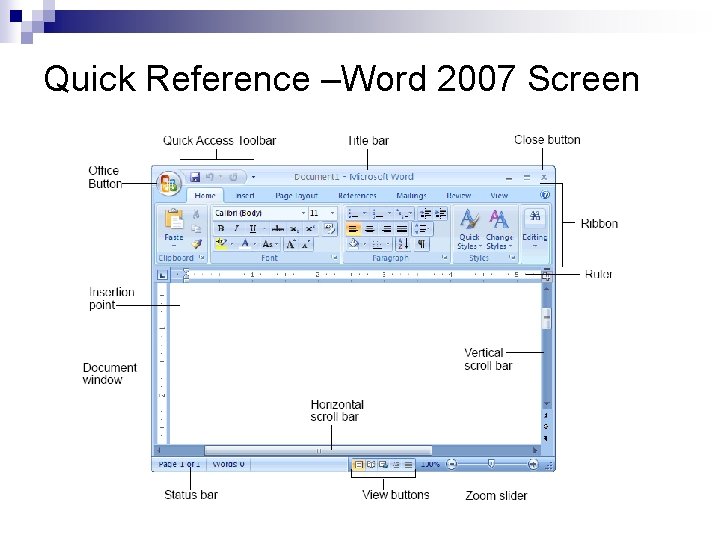Image resolution: width=720 pixels, height=540 pixels.
Task: Select the Format Painter brush
Action: [x=197, y=244]
